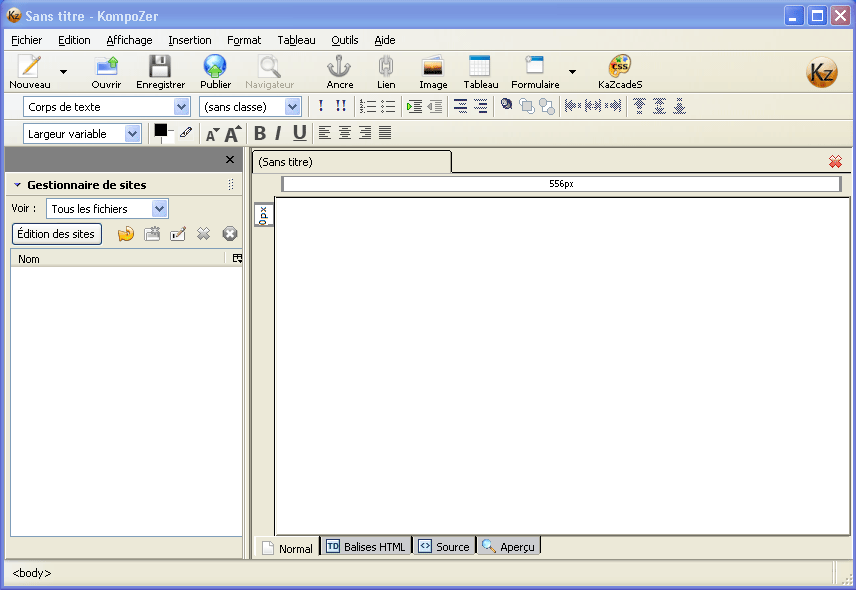Decrease font size with the smaller A icon

click(x=212, y=134)
